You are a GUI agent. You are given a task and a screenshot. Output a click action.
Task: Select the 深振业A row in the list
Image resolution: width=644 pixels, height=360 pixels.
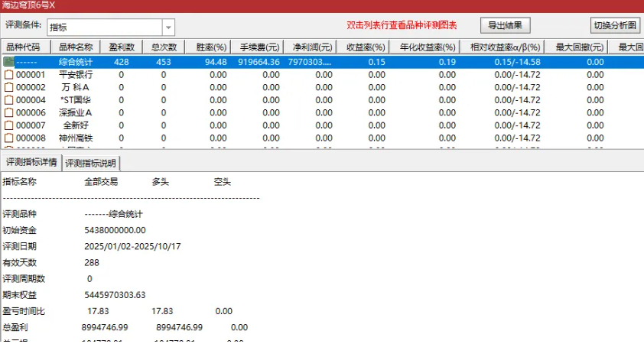point(76,112)
